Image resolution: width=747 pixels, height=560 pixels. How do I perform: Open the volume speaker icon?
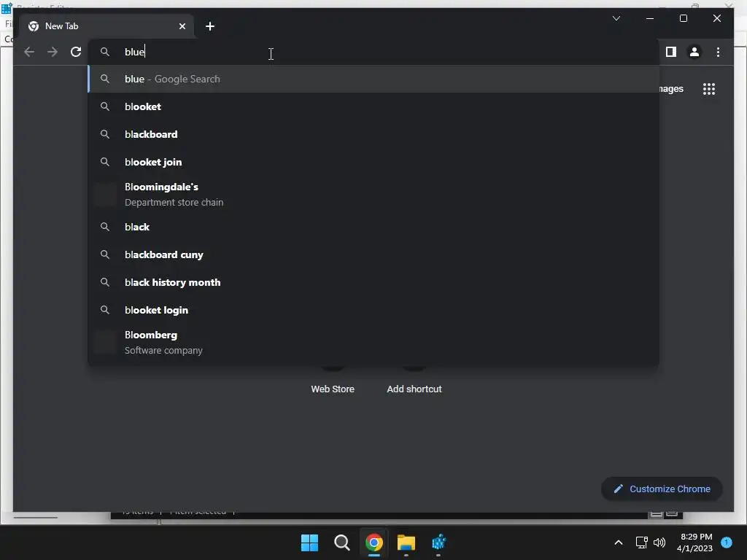pos(659,542)
